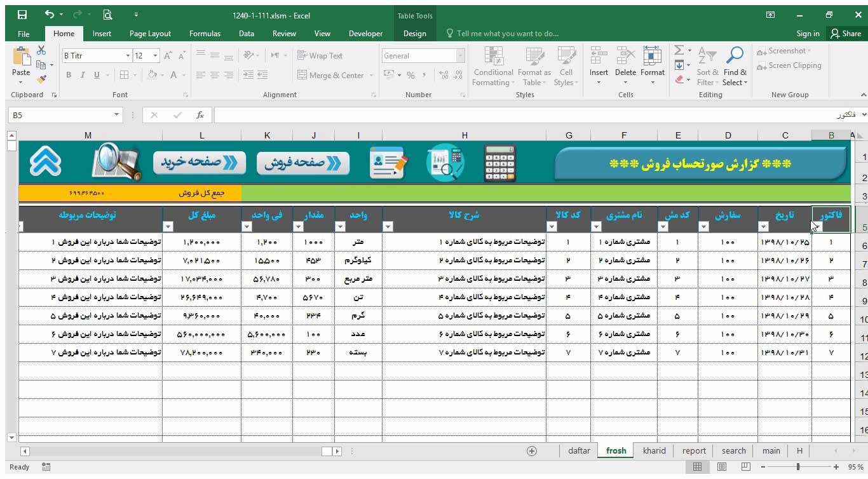Click the صفحه فروش button
This screenshot has height=479, width=868.
point(303,163)
